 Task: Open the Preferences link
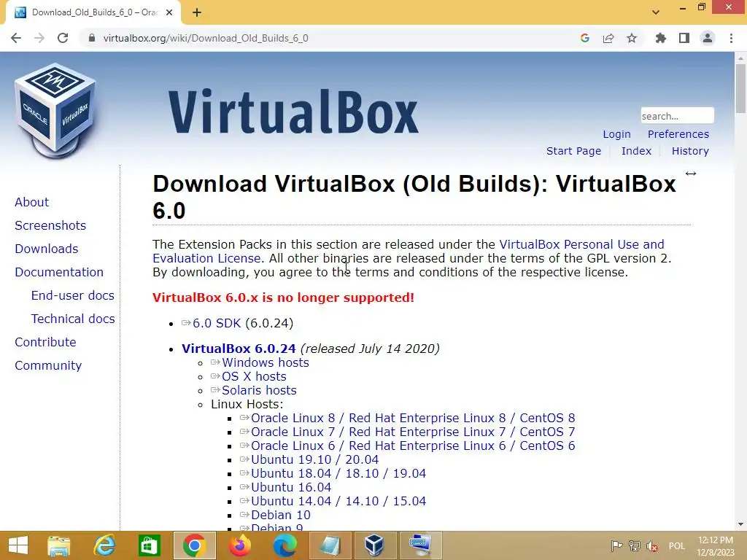click(x=678, y=134)
